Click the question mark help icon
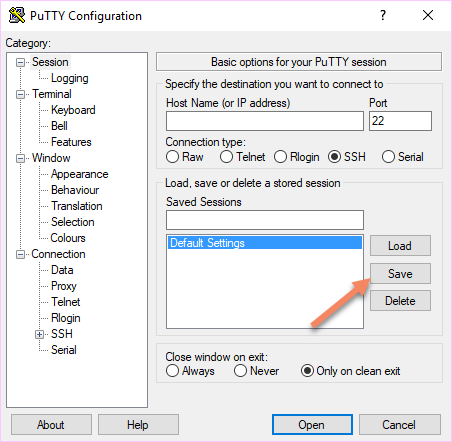 point(383,15)
